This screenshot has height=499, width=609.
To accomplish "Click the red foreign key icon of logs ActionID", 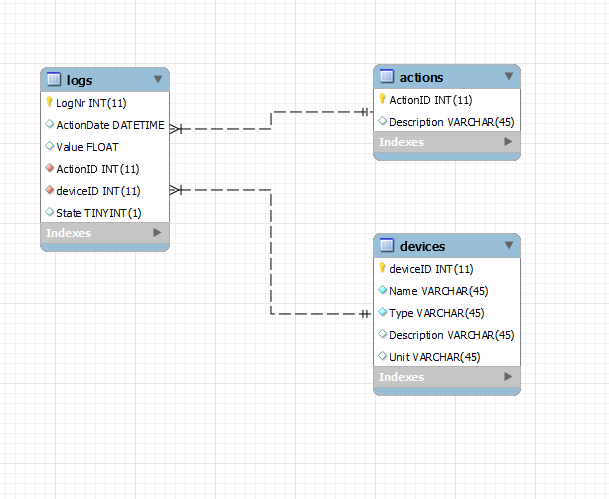I will [49, 168].
